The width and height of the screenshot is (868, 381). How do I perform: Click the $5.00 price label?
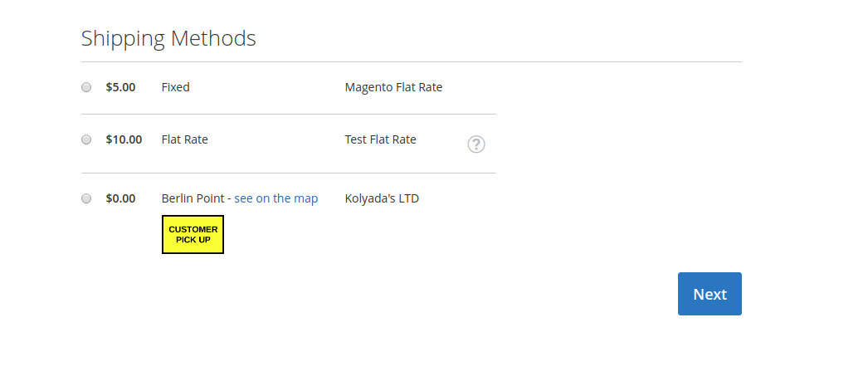120,87
